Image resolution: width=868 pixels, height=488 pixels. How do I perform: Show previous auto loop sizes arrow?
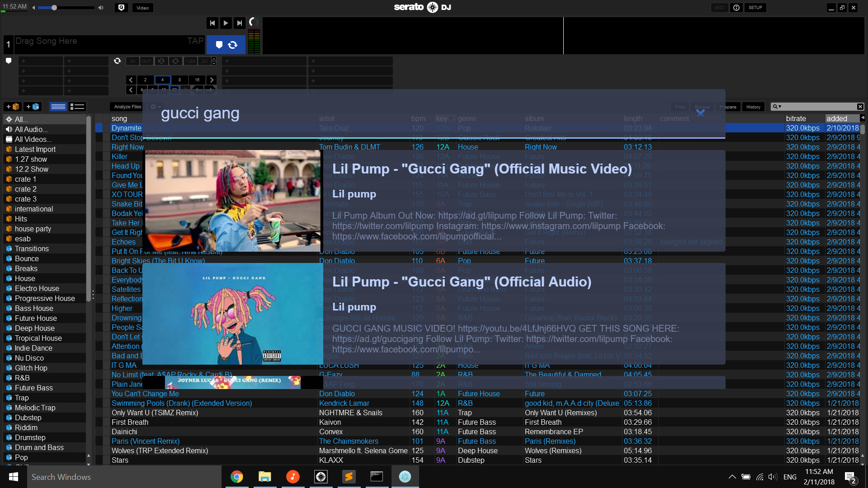(131, 80)
